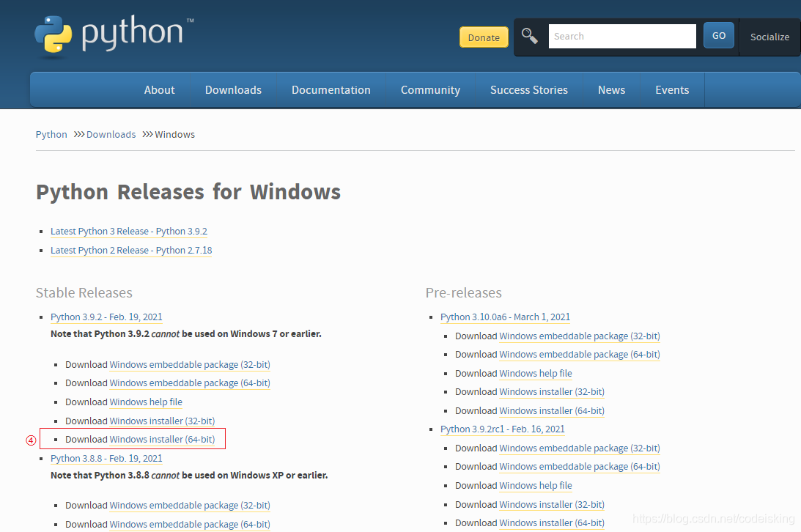801x532 pixels.
Task: Open the Socialize menu
Action: point(769,37)
